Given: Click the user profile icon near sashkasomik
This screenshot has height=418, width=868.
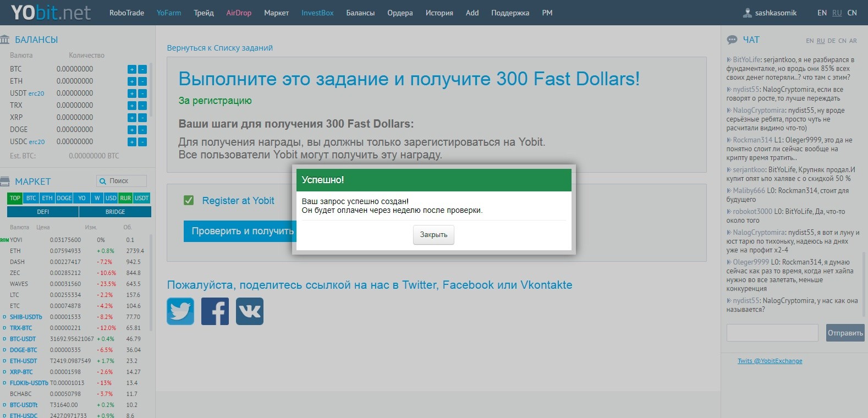Looking at the screenshot, I should 748,13.
